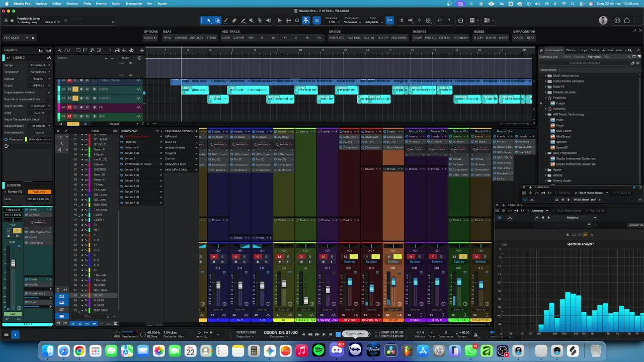The width and height of the screenshot is (644, 362).
Task: Select the Range selection tool
Action: pyautogui.click(x=217, y=21)
